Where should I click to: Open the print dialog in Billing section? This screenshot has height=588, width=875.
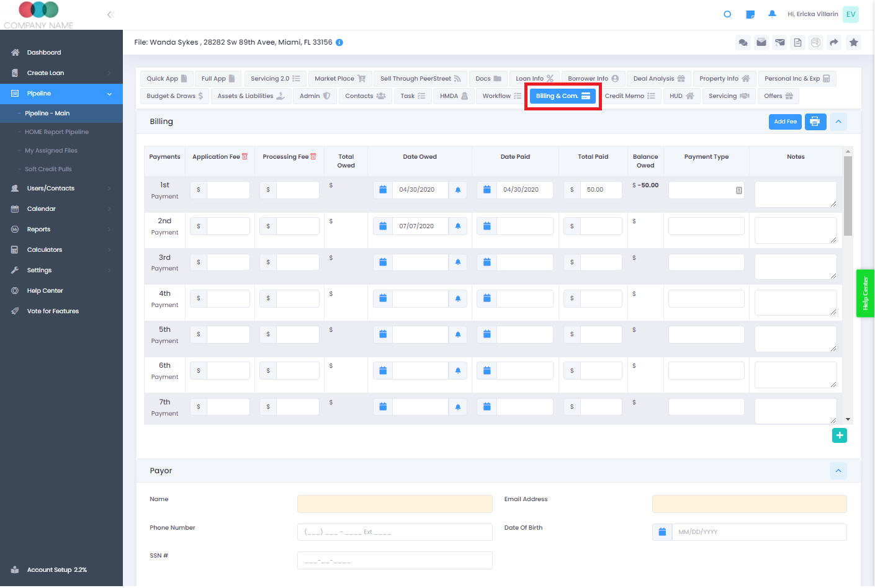pos(815,122)
